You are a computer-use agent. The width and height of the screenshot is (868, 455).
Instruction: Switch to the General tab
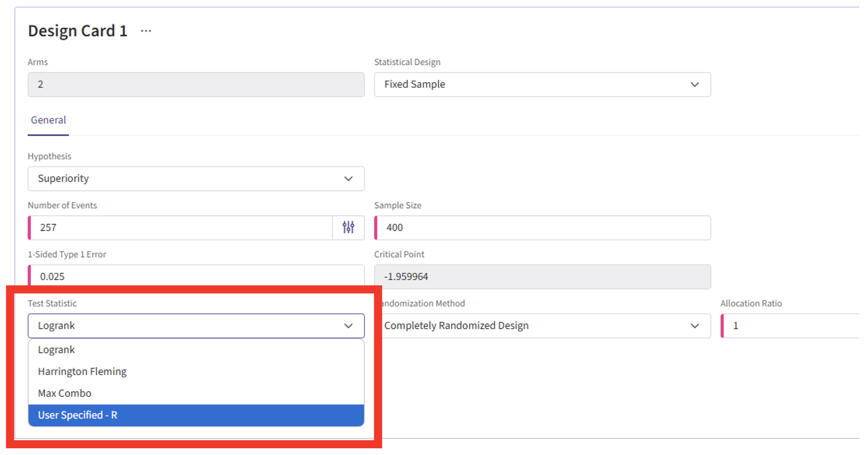pos(48,120)
